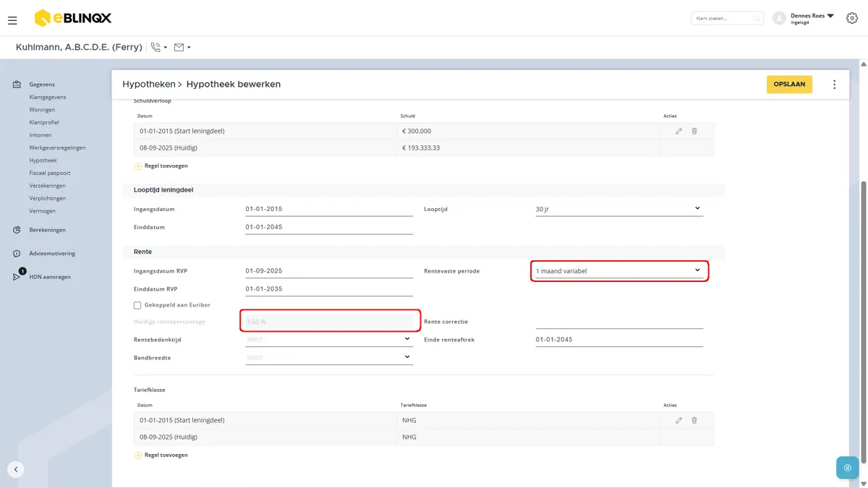Collapse the sidebar with the arrow button
The image size is (868, 488).
pos(16,468)
